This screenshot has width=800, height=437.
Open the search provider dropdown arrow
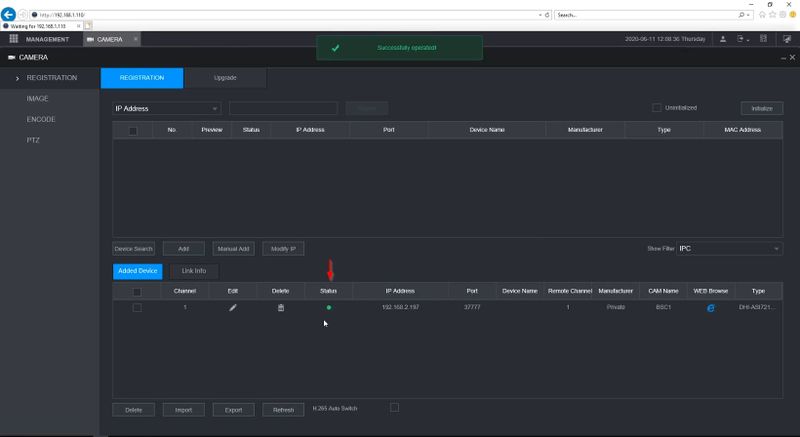click(748, 15)
